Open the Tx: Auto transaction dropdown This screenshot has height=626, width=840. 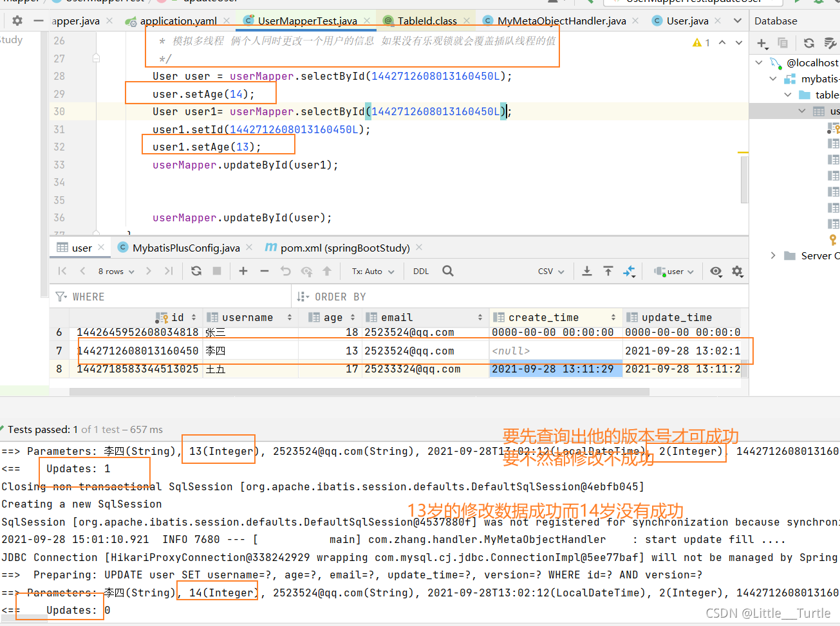[x=373, y=271]
